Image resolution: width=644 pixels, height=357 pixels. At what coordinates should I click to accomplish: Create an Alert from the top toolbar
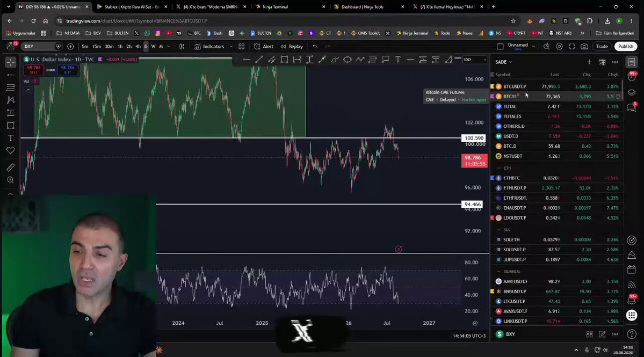(x=264, y=46)
